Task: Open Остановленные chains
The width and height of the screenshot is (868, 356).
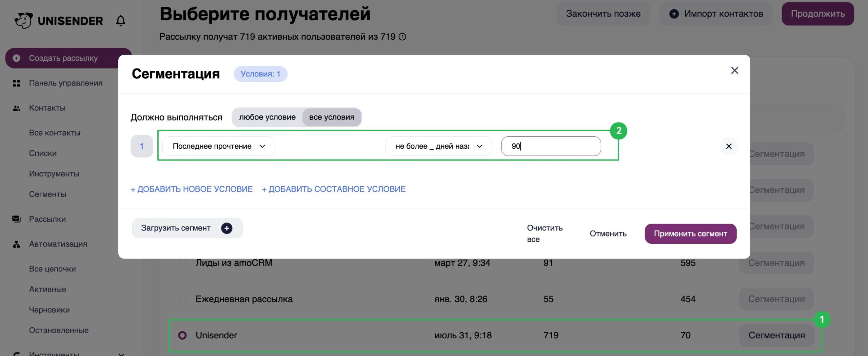Action: [x=59, y=330]
